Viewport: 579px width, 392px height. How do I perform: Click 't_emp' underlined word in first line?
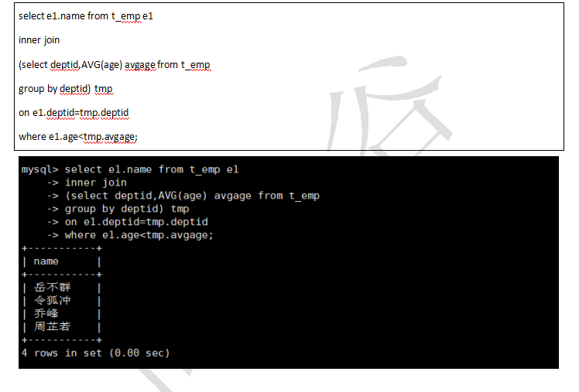tap(126, 16)
